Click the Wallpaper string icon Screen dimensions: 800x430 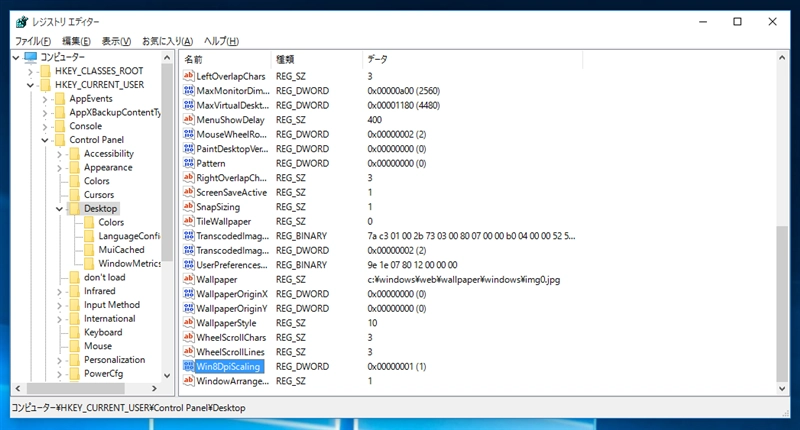[189, 279]
